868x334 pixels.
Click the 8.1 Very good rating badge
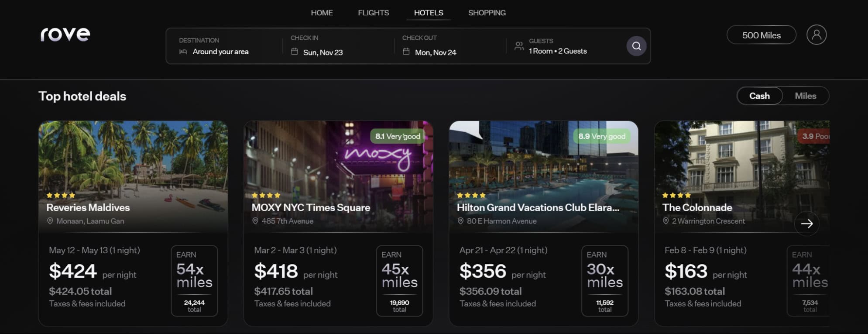click(x=398, y=136)
